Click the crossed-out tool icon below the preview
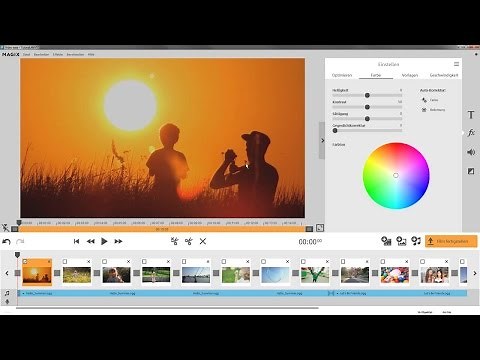This screenshot has width=480, height=360. coord(6,228)
